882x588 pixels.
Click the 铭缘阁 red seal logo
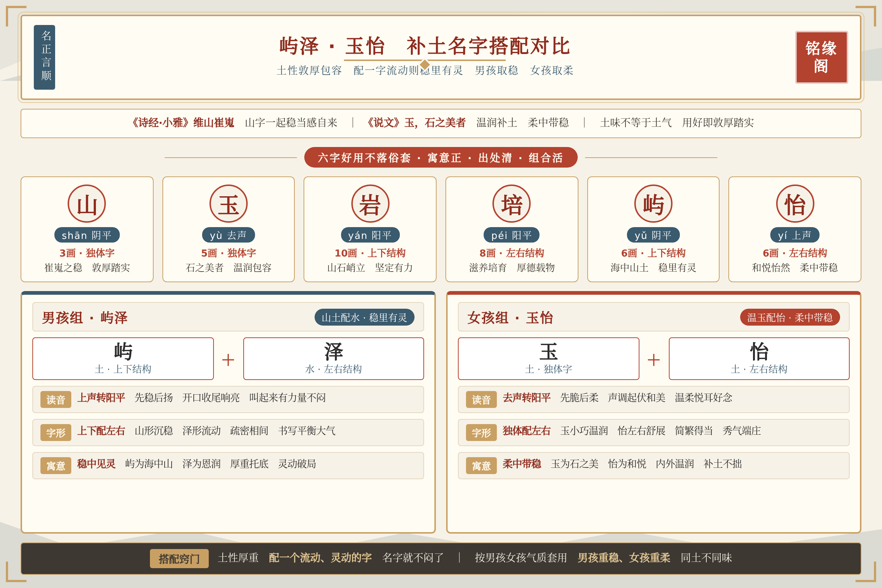pyautogui.click(x=821, y=57)
